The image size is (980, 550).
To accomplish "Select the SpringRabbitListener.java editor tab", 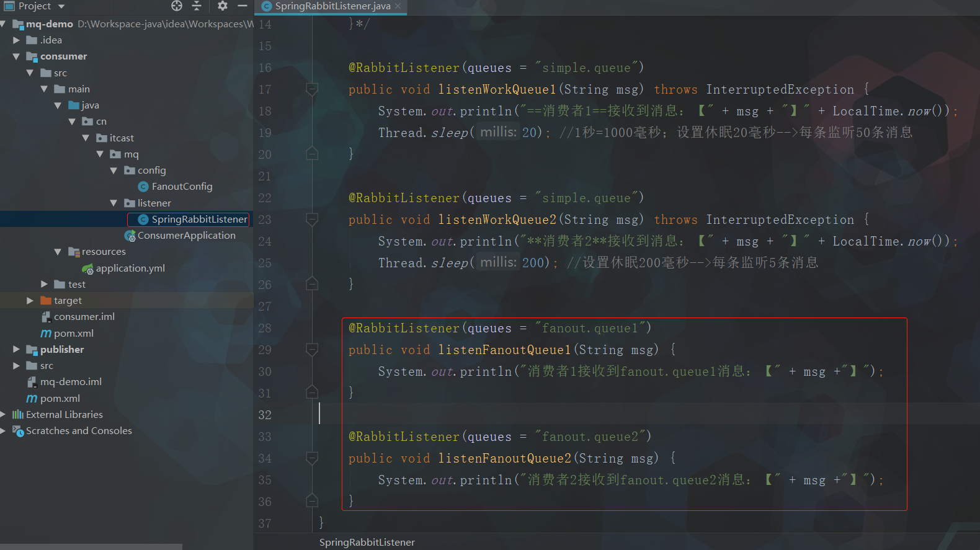I will (x=332, y=6).
